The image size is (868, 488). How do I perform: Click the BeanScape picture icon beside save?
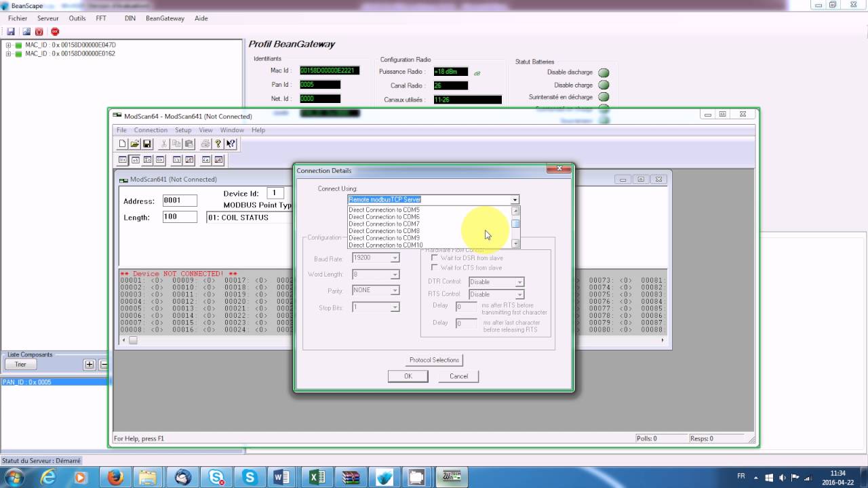(26, 31)
